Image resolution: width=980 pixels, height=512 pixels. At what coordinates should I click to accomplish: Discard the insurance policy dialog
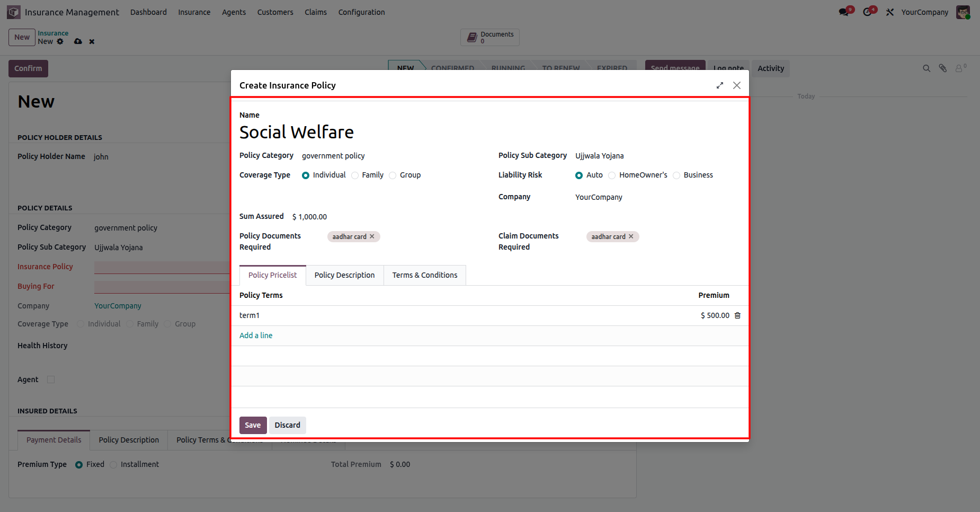pyautogui.click(x=288, y=425)
